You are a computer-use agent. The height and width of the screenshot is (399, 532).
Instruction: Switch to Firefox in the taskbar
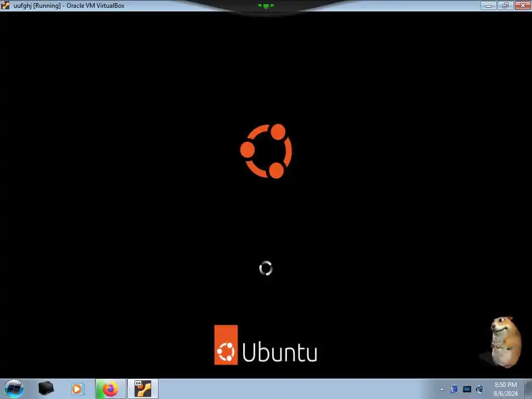click(x=110, y=389)
